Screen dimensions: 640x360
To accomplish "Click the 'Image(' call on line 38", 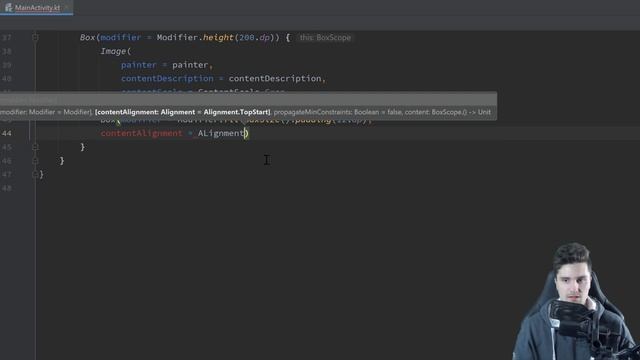I will point(116,51).
